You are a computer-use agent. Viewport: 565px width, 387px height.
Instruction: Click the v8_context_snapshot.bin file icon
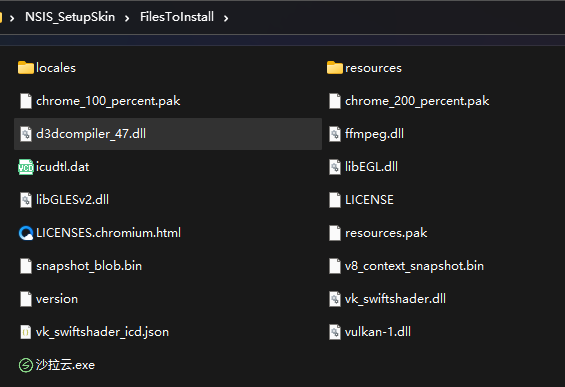[x=335, y=266]
